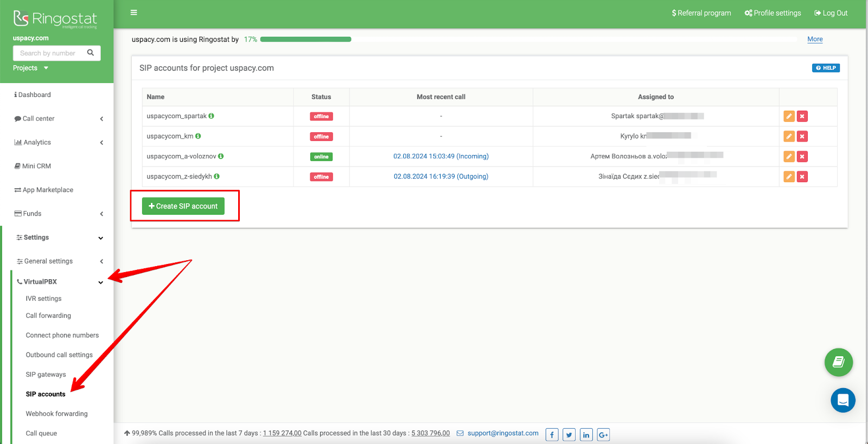
Task: Open Referral program
Action: (701, 13)
